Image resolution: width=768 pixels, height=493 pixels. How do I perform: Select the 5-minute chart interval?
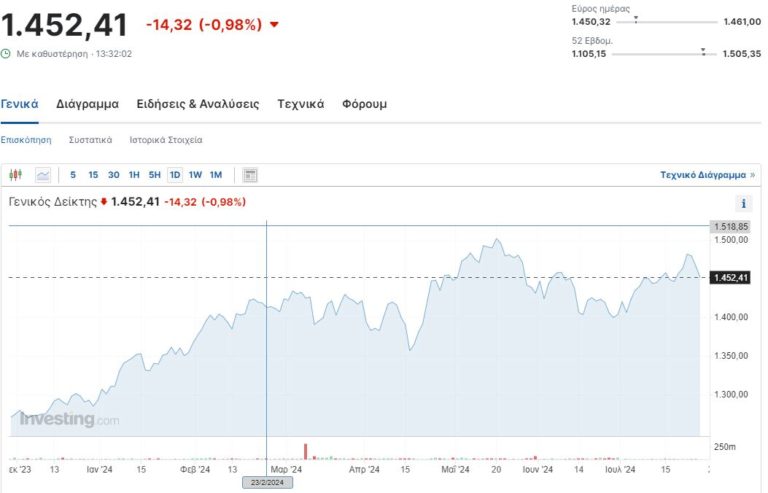coord(73,175)
